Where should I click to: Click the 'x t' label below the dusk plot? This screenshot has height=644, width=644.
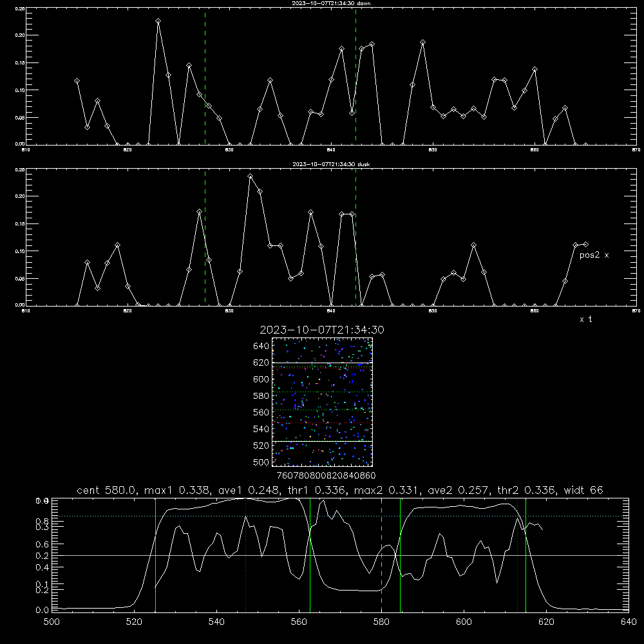tap(585, 319)
